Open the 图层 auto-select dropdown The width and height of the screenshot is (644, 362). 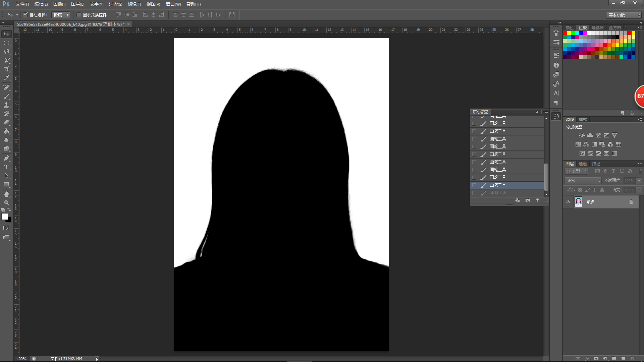(x=61, y=15)
